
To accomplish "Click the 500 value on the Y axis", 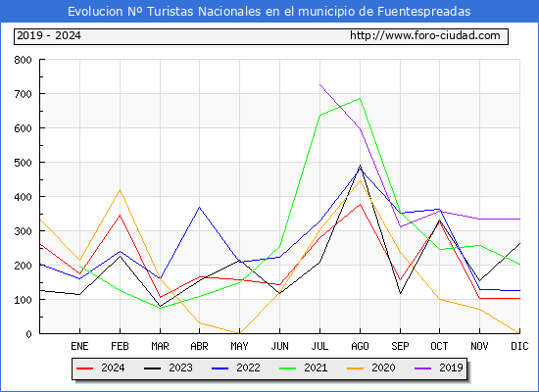I will pos(23,163).
